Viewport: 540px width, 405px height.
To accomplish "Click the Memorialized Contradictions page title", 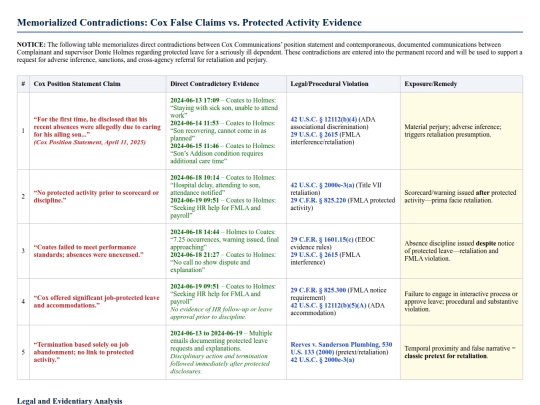I will (189, 23).
